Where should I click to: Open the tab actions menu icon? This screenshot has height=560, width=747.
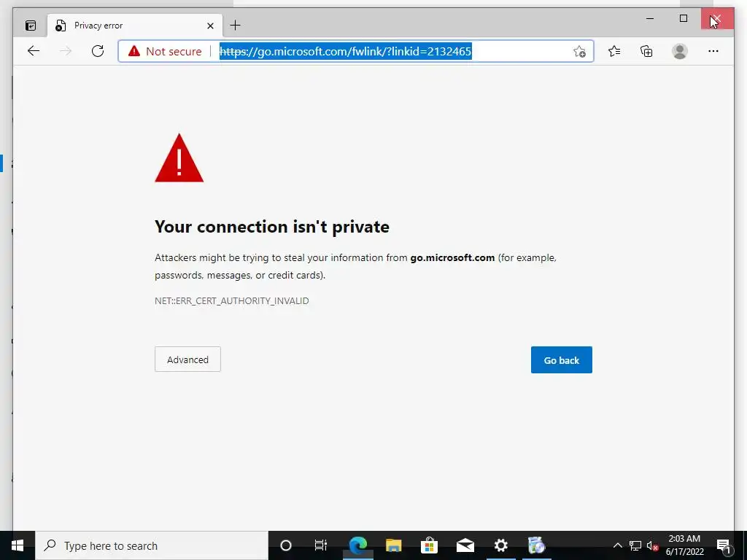click(31, 26)
